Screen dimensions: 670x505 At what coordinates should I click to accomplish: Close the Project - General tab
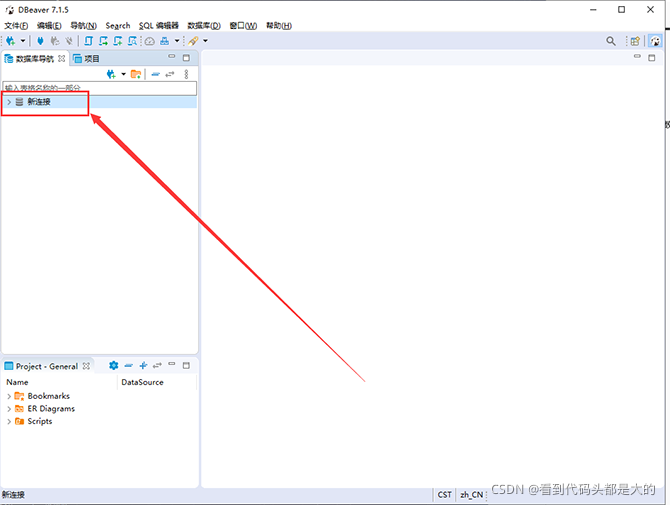click(86, 366)
